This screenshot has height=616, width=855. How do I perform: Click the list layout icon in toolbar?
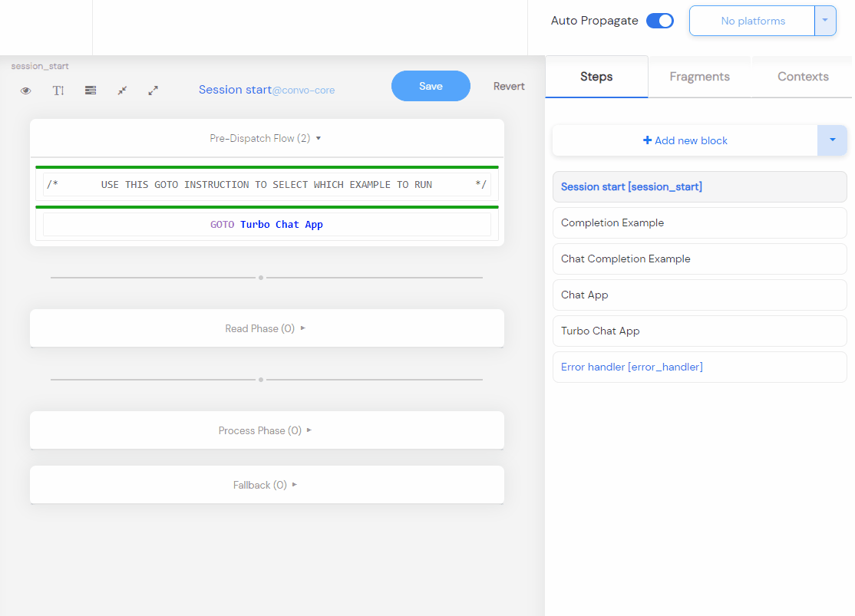(91, 91)
